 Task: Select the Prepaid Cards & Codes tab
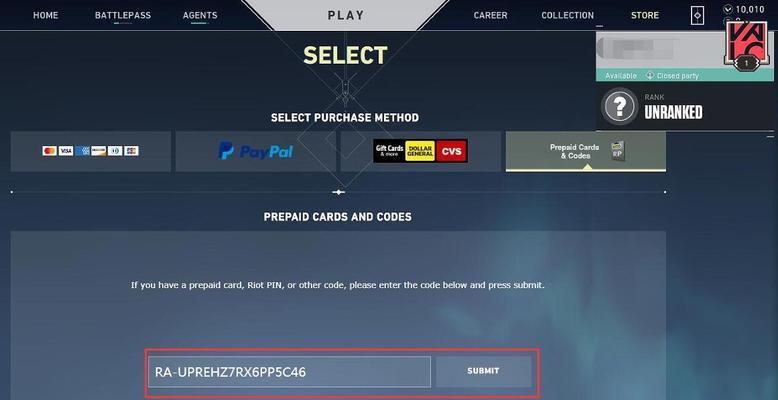pyautogui.click(x=586, y=151)
